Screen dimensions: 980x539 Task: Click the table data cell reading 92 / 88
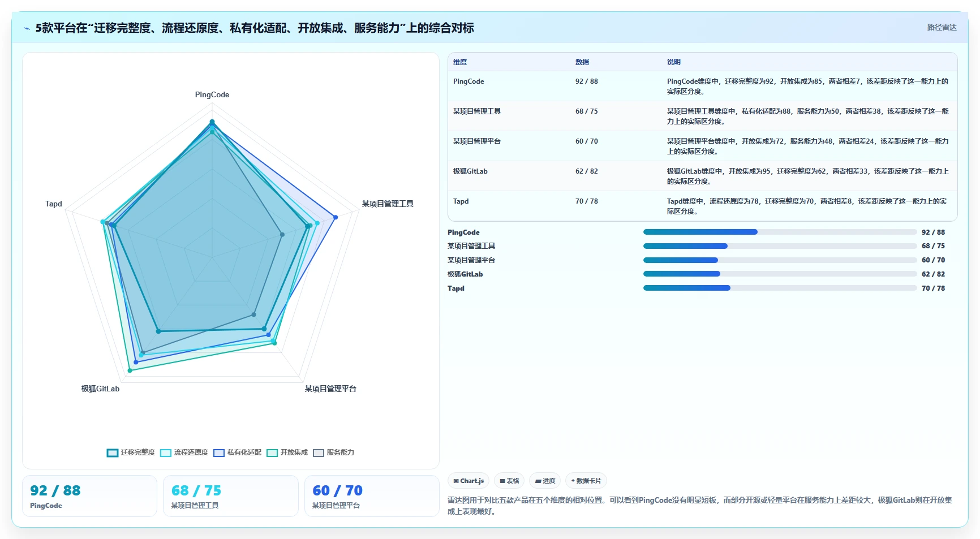pos(587,81)
